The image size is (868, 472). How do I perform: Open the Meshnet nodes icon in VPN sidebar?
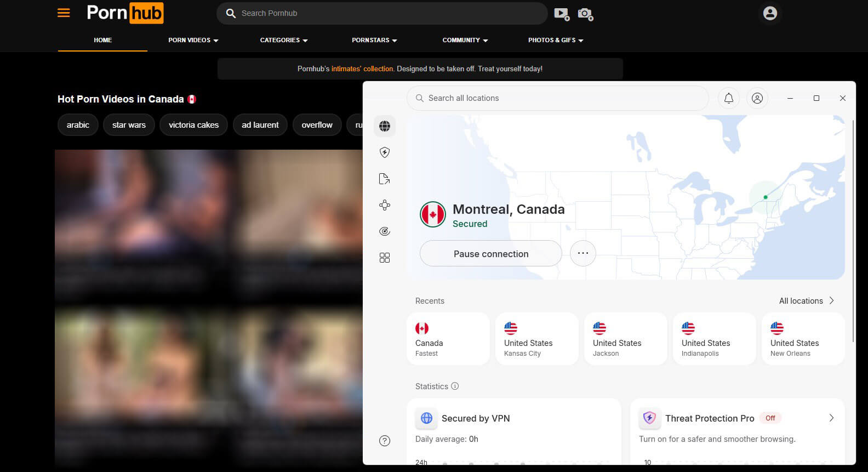coord(385,205)
